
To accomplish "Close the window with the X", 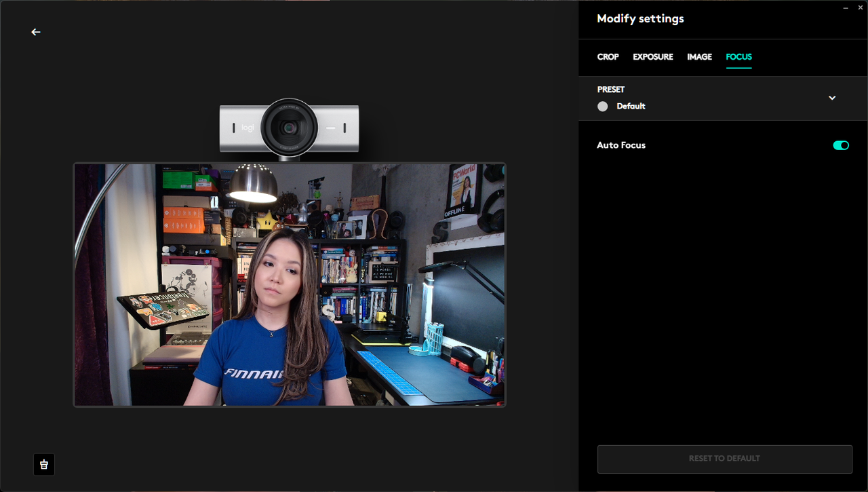I will (x=859, y=7).
